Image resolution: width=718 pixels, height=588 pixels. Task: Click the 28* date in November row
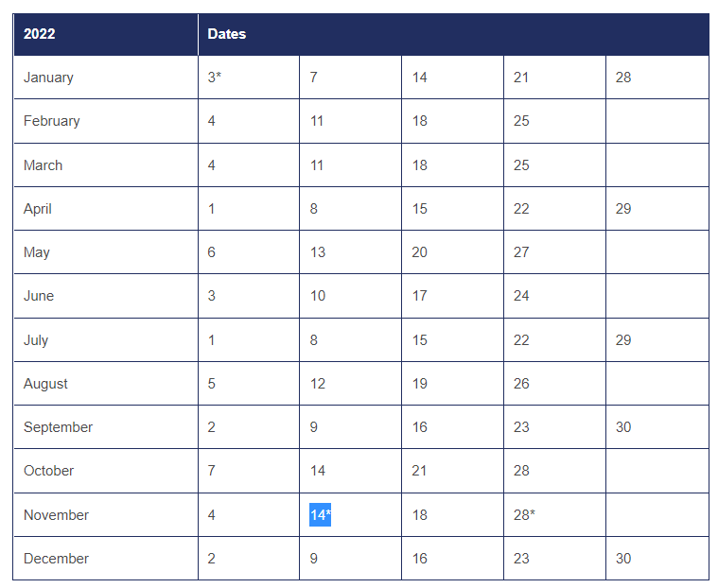[525, 515]
